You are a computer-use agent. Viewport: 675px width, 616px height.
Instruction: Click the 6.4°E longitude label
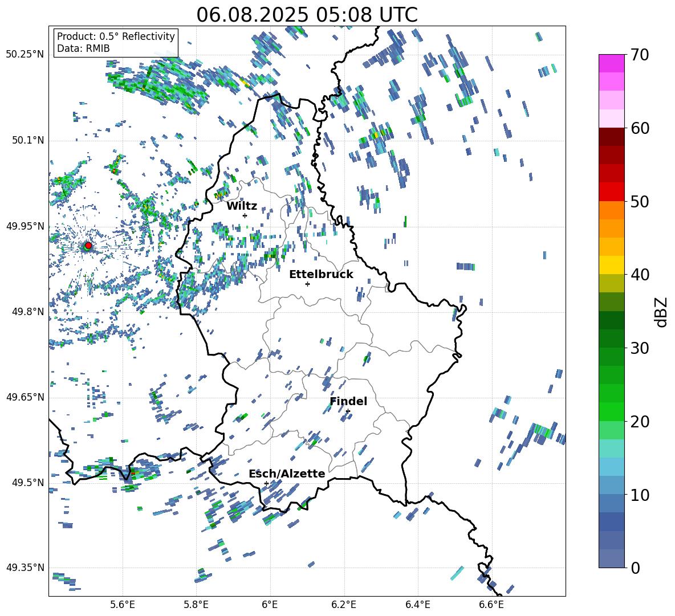point(417,605)
